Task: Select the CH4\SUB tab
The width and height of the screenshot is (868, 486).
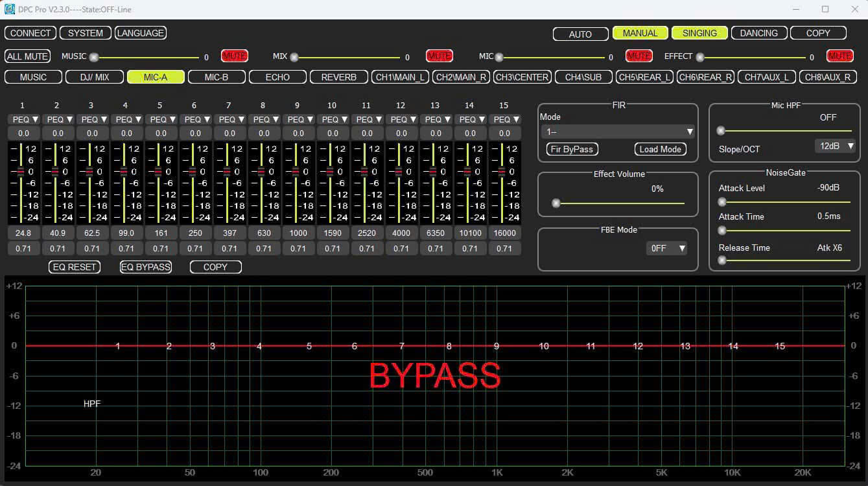Action: tap(583, 77)
